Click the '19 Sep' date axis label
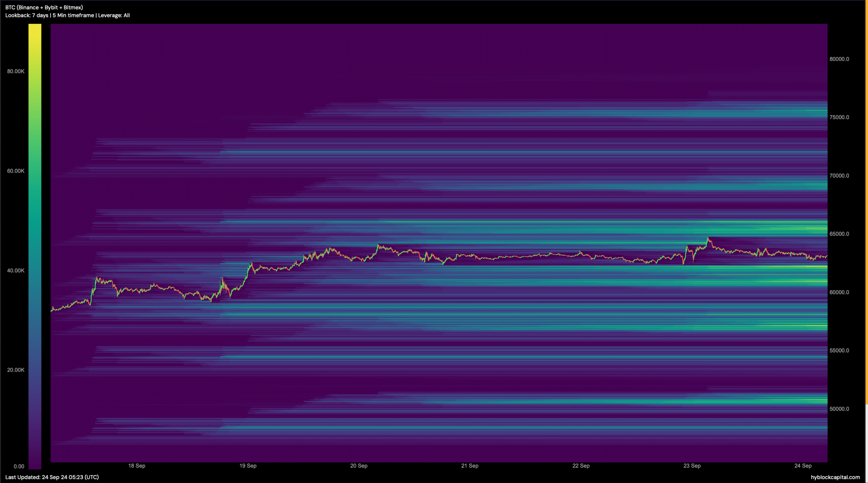The height and width of the screenshot is (483, 868). (248, 466)
